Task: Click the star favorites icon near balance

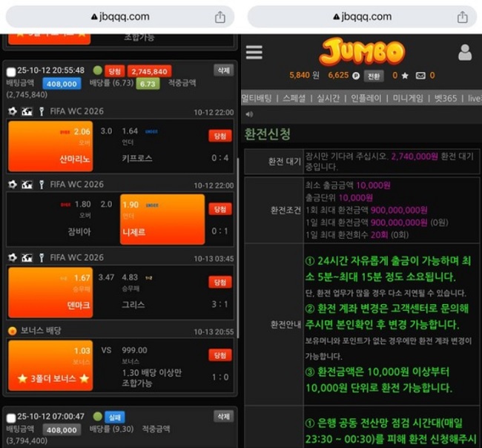Action: point(405,76)
